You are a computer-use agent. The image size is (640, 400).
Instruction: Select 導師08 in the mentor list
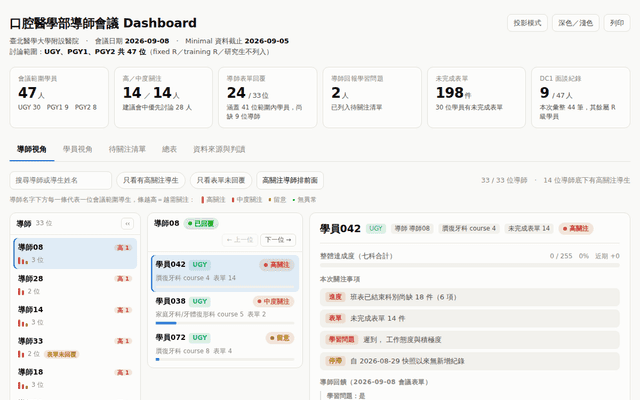tap(75, 253)
